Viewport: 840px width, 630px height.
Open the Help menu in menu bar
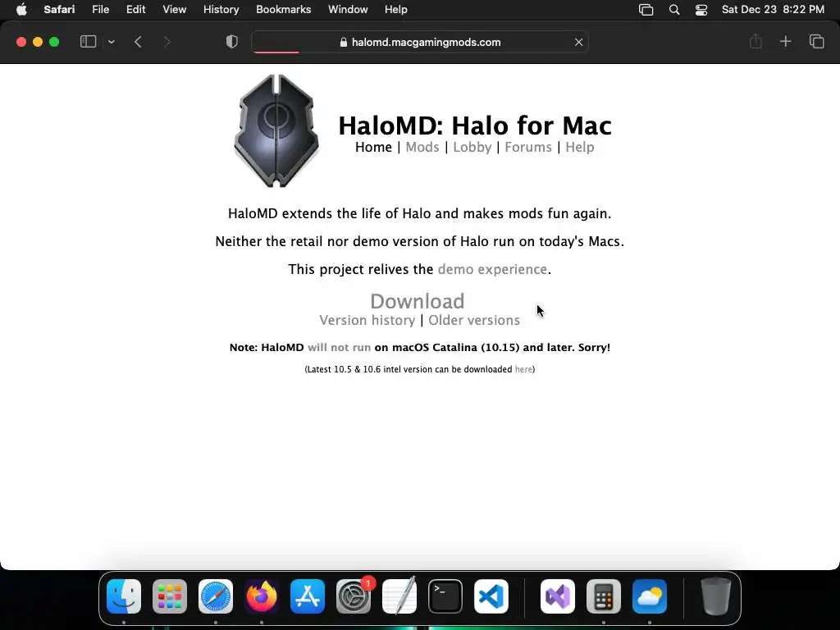click(x=396, y=10)
